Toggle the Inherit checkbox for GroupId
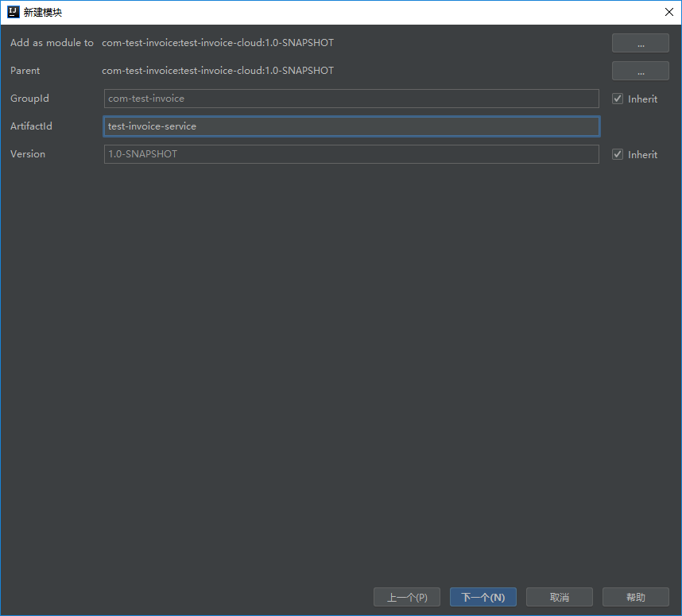682x616 pixels. (618, 99)
